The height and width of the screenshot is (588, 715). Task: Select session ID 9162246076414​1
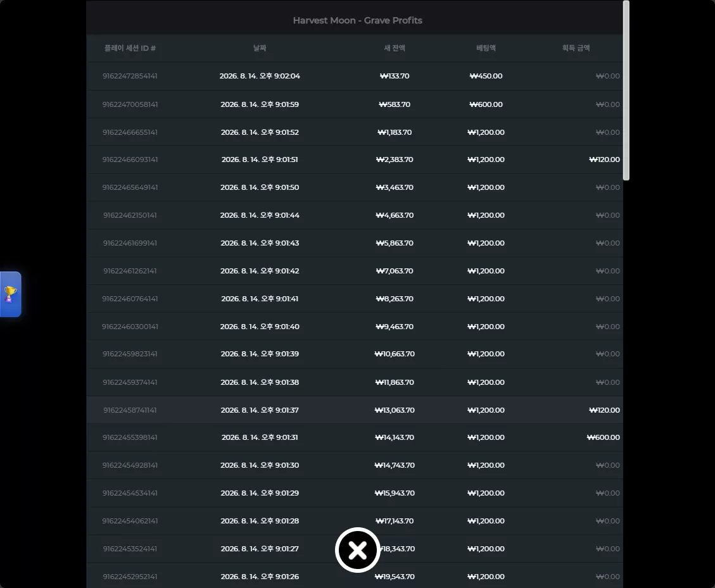coord(130,299)
